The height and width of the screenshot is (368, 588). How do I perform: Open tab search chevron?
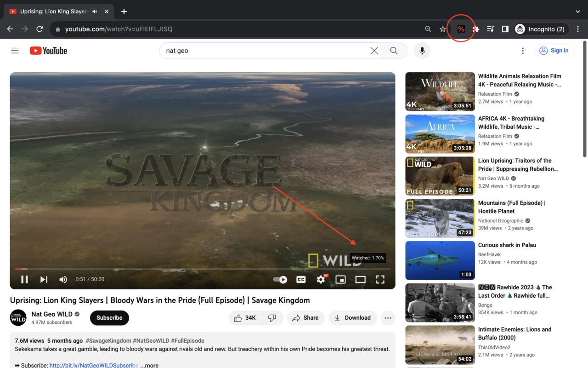coord(578,11)
